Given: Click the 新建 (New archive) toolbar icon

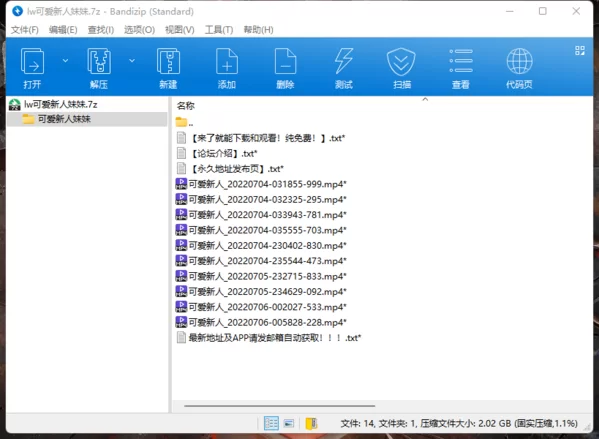Looking at the screenshot, I should [168, 61].
